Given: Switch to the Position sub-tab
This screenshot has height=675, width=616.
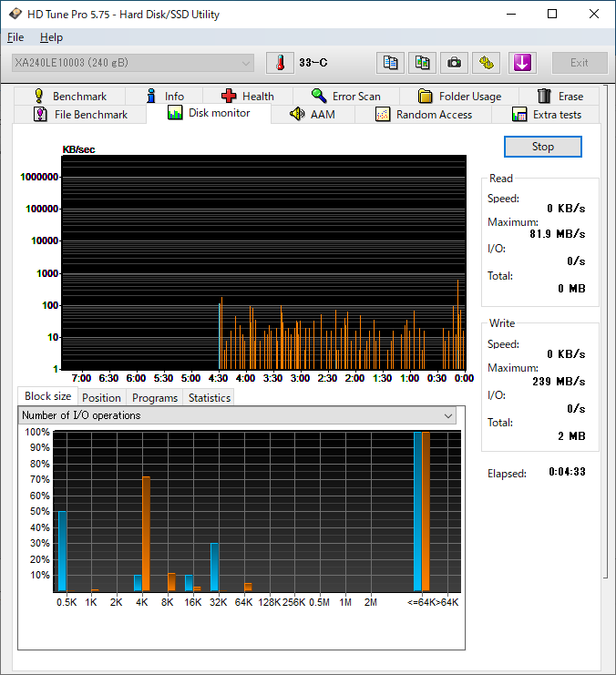Looking at the screenshot, I should click(102, 398).
